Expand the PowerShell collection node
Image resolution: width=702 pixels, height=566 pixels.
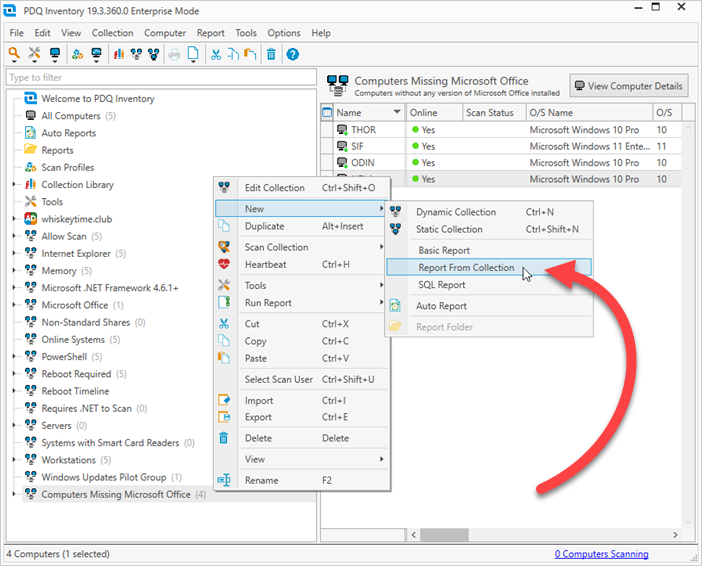click(x=14, y=356)
